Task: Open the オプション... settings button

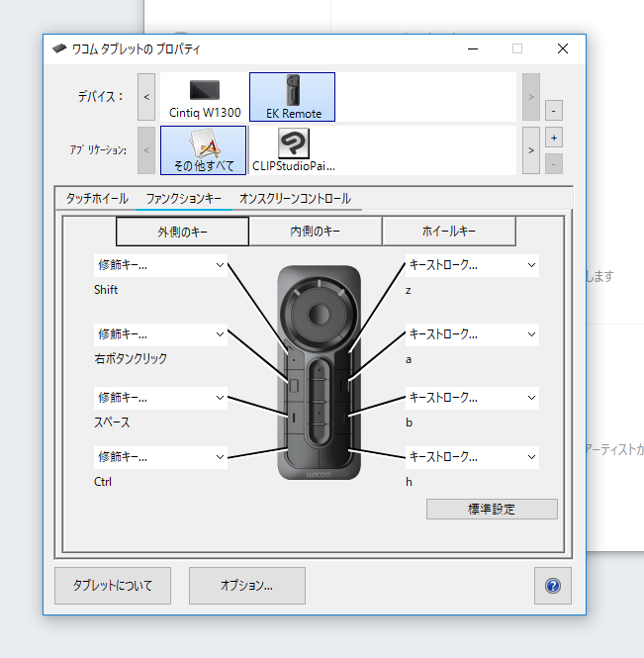Action: [247, 586]
